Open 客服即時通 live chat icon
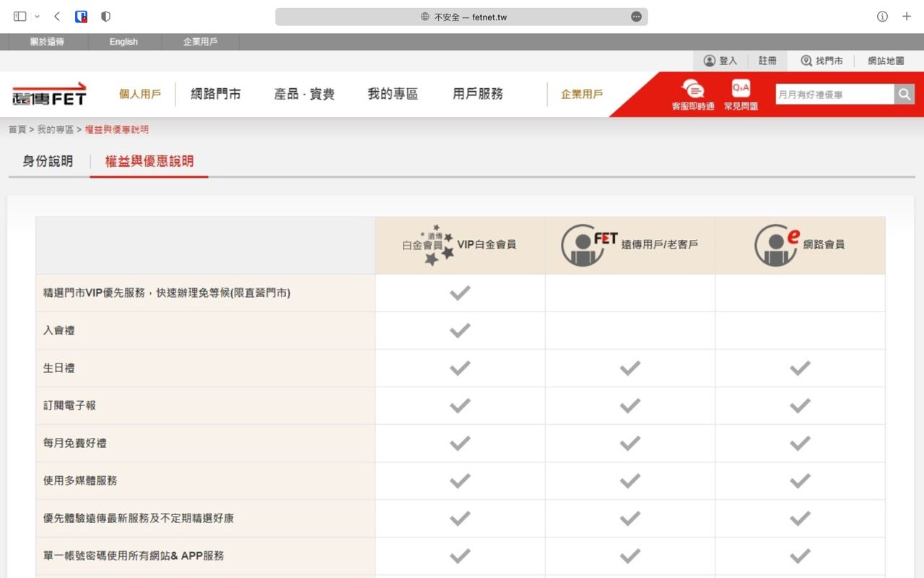The height and width of the screenshot is (578, 924). pyautogui.click(x=693, y=89)
